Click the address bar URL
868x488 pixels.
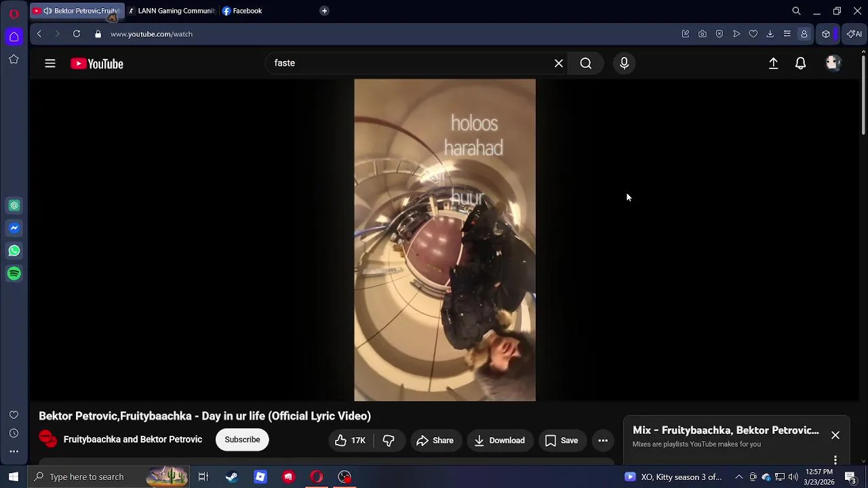click(151, 34)
